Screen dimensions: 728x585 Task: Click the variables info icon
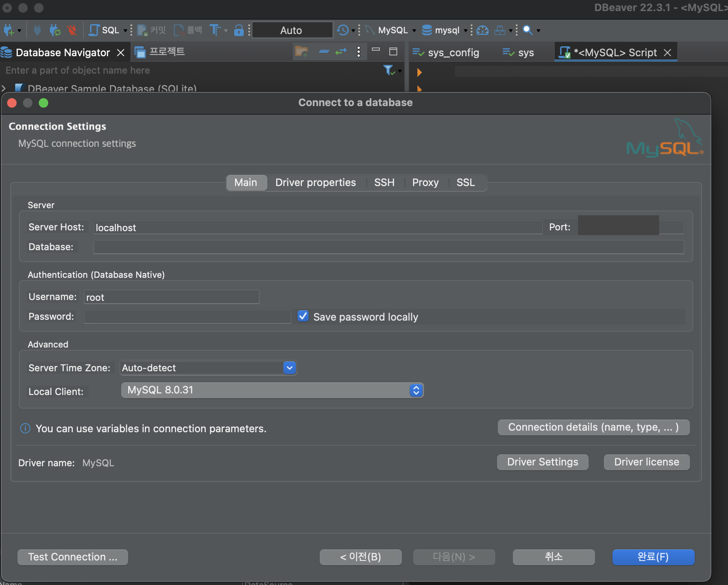pos(25,428)
